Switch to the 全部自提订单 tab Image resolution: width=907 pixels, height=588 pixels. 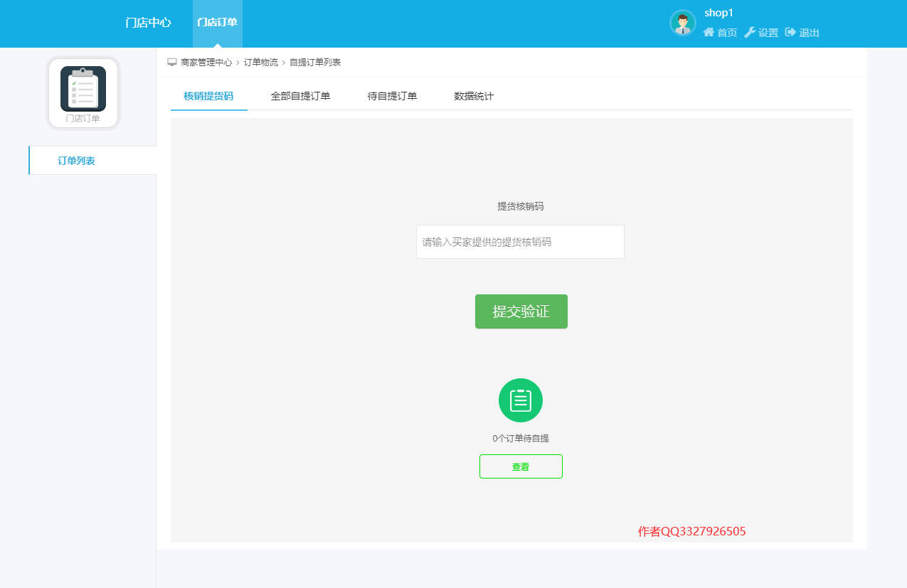pyautogui.click(x=300, y=96)
